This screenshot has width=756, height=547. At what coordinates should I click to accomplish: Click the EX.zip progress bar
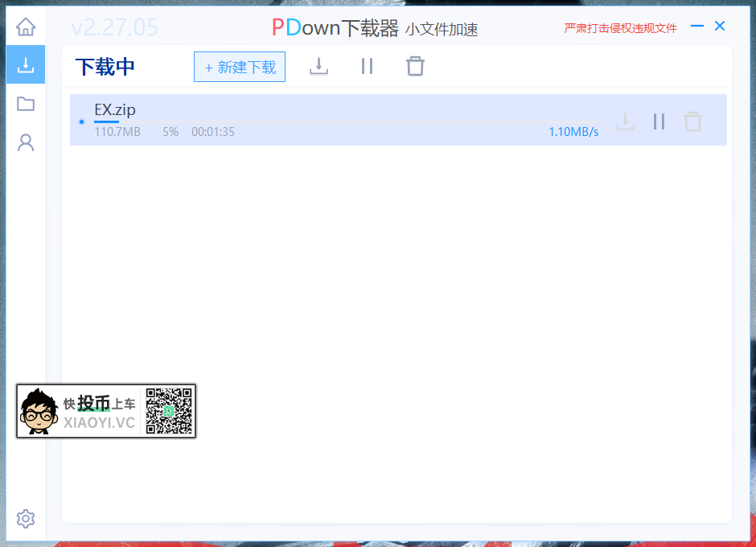pyautogui.click(x=346, y=122)
